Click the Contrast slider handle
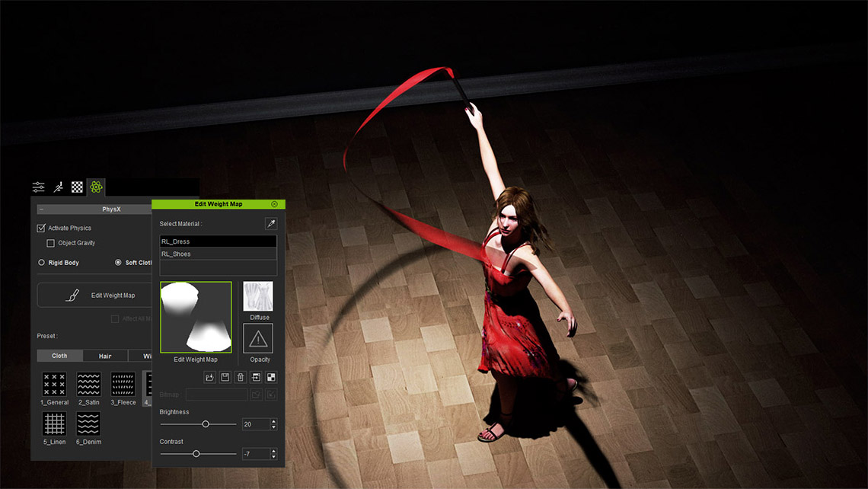The image size is (868, 489). (196, 454)
